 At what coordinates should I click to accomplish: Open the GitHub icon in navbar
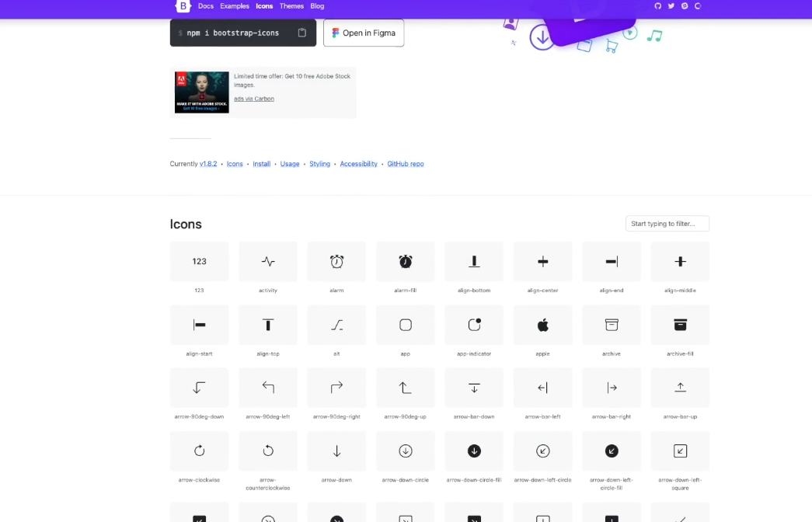(657, 5)
